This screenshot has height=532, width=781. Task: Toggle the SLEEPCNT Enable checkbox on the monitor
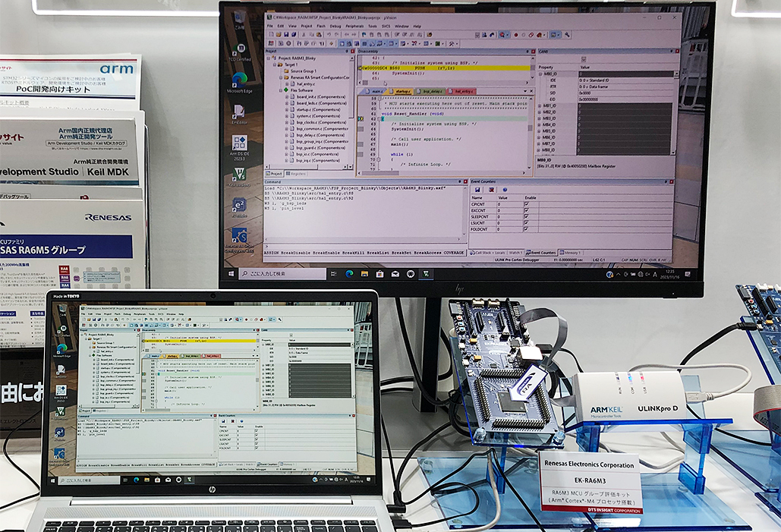click(527, 217)
